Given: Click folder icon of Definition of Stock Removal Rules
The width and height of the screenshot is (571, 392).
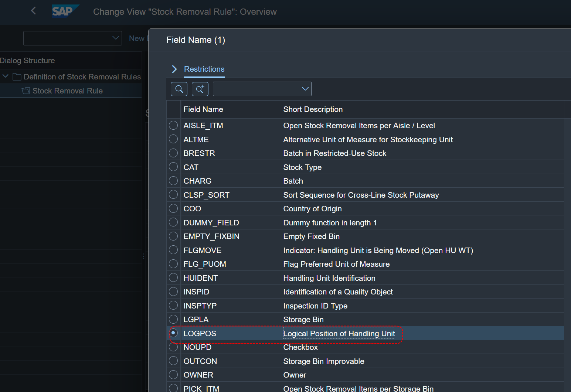Looking at the screenshot, I should [17, 77].
